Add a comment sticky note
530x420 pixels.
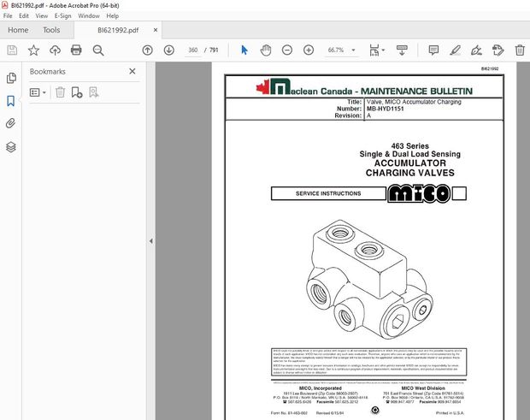tap(433, 50)
